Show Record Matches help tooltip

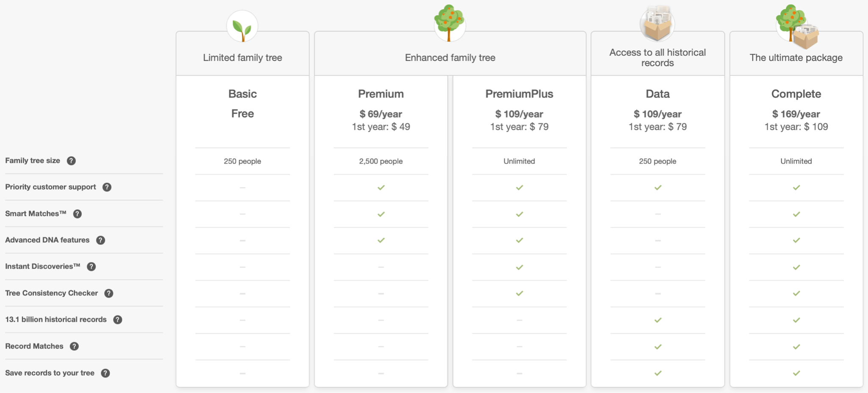pos(74,346)
